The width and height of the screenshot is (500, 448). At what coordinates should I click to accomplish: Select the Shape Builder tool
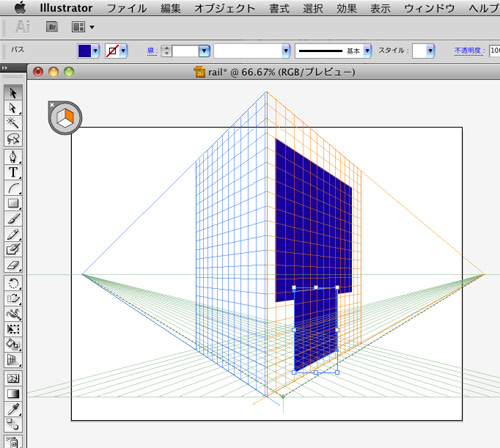coord(13,345)
